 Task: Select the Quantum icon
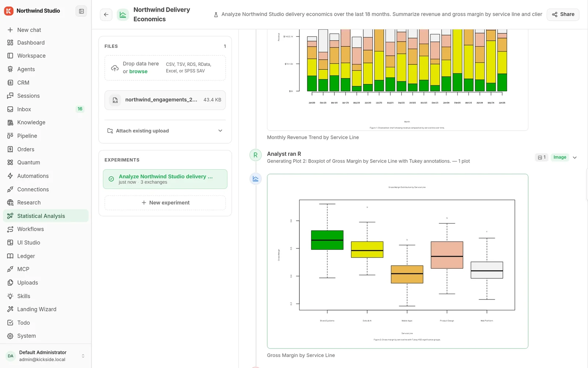point(10,163)
